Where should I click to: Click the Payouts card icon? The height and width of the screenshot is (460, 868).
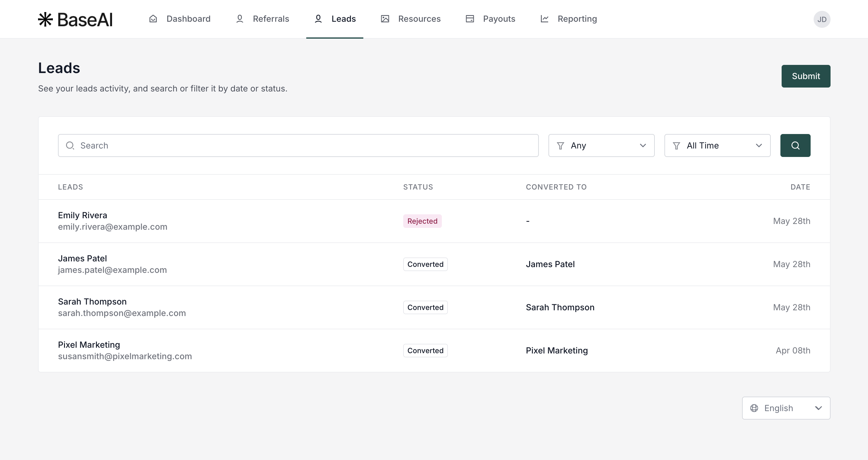coord(470,19)
